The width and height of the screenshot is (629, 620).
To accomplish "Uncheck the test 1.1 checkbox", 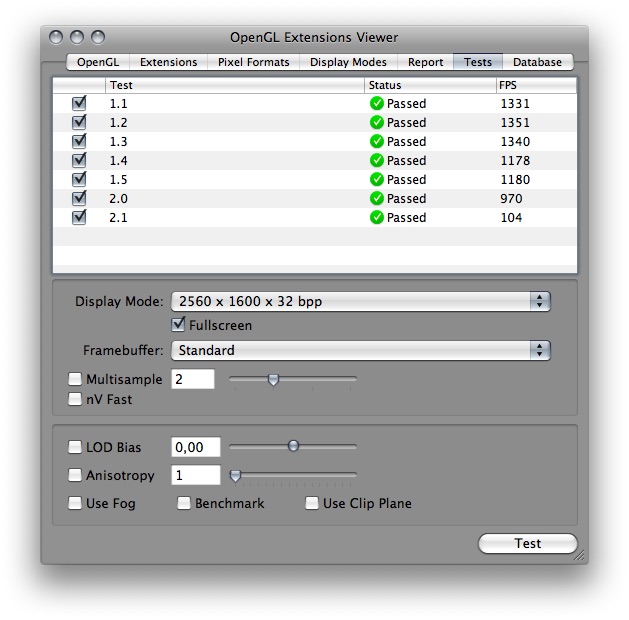I will tap(79, 103).
